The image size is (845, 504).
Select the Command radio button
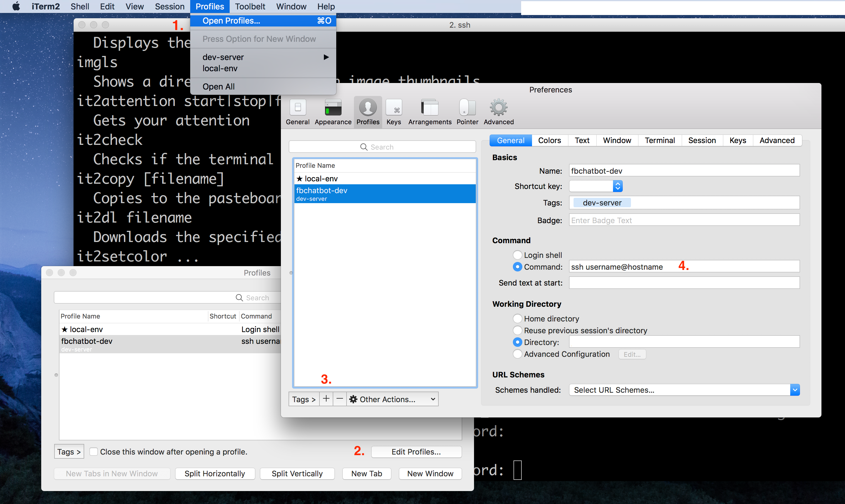coord(517,267)
